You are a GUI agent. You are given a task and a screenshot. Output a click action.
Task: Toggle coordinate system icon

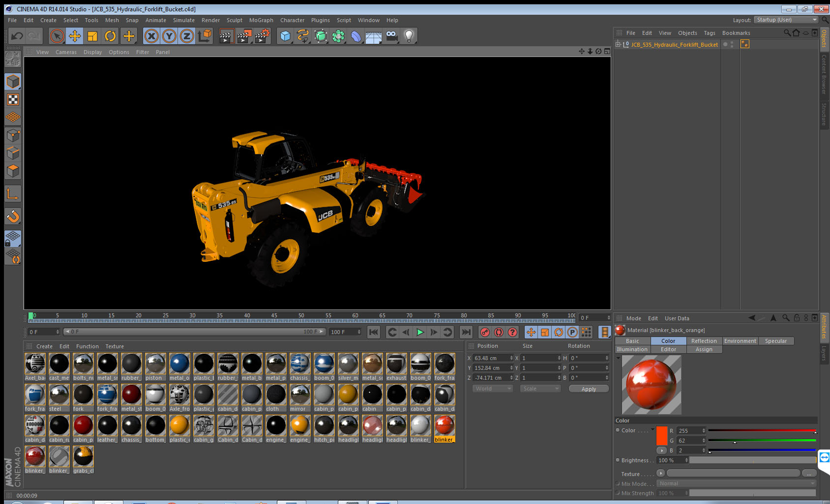click(x=205, y=36)
